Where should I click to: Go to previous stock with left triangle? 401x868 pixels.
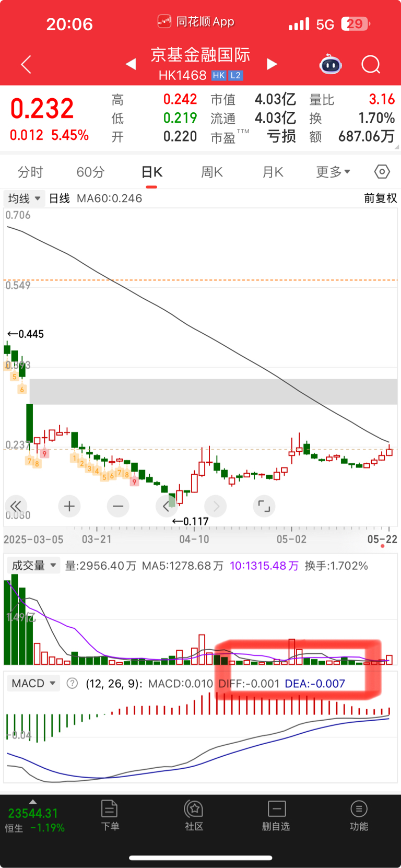[131, 64]
